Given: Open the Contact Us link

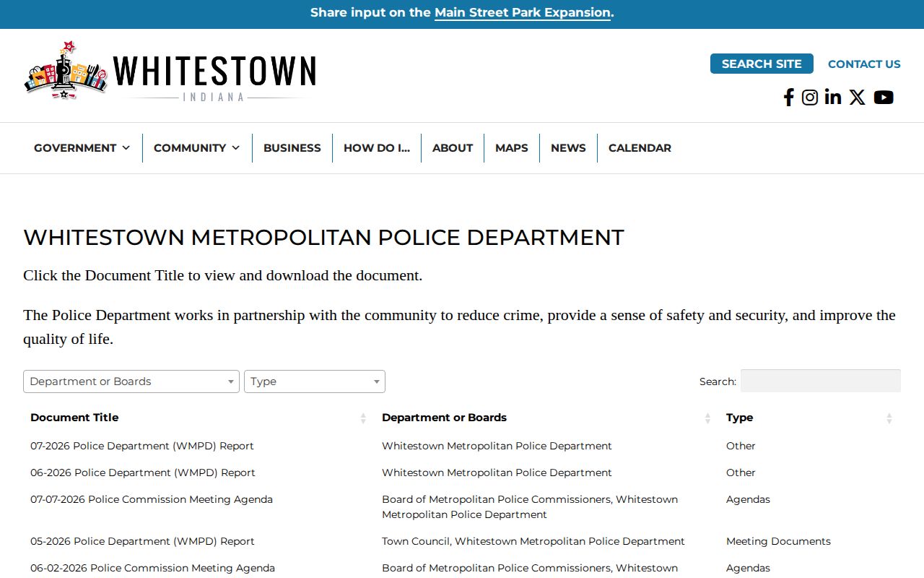Looking at the screenshot, I should click(x=864, y=64).
